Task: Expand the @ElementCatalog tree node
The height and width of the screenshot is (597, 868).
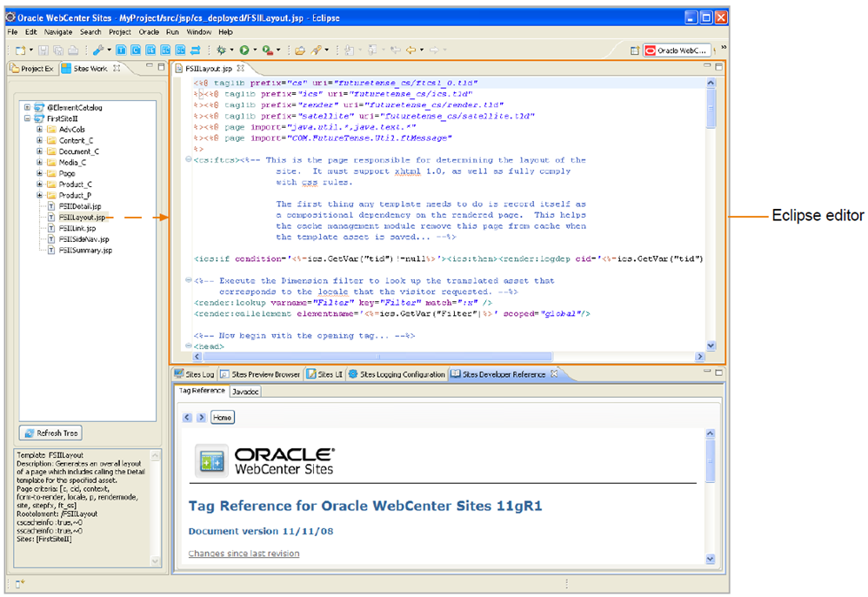Action: coord(27,107)
